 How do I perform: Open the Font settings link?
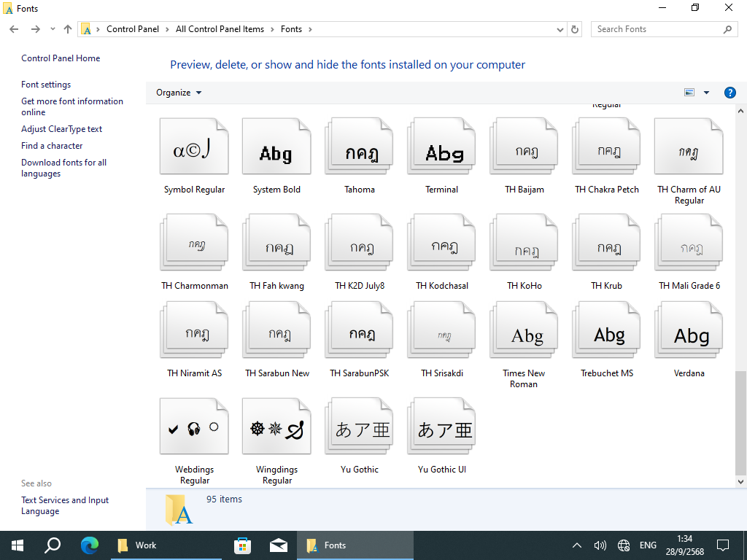click(x=46, y=85)
